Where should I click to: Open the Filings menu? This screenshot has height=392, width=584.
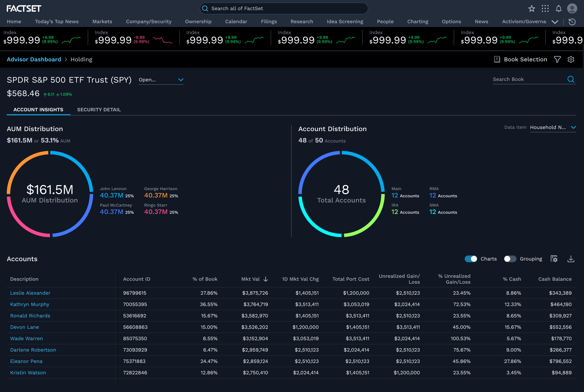pos(269,21)
